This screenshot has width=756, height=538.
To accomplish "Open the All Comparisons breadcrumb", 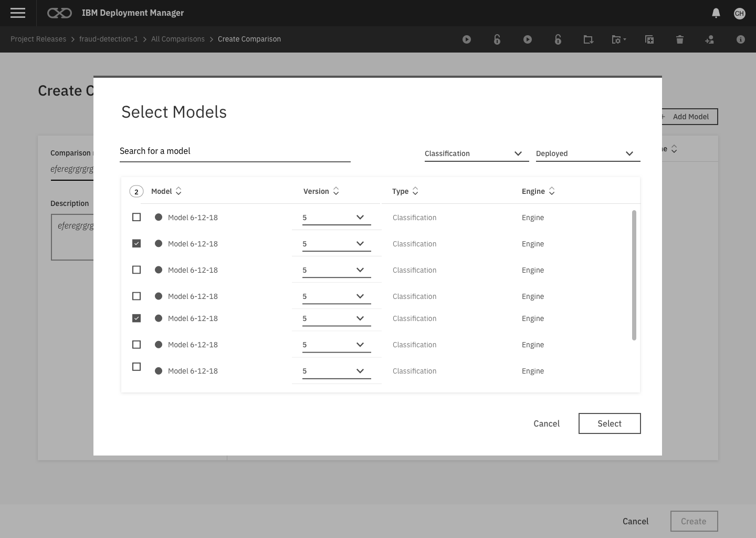I will point(178,39).
